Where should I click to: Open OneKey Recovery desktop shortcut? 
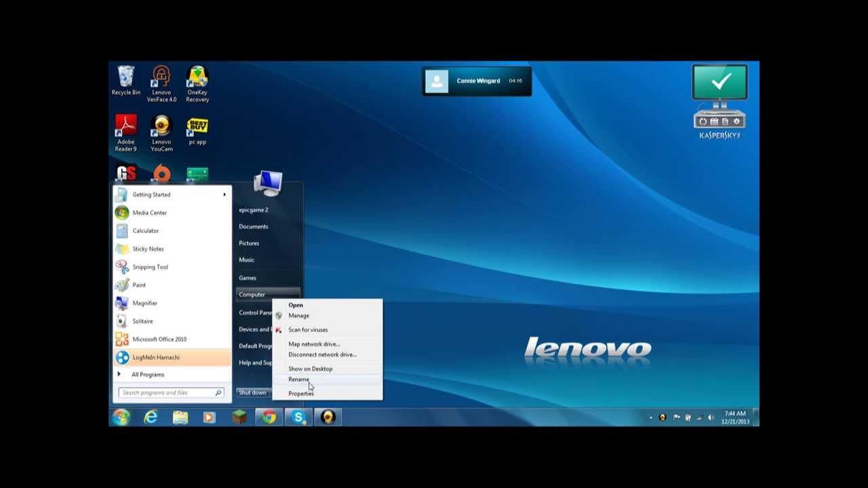click(x=197, y=84)
